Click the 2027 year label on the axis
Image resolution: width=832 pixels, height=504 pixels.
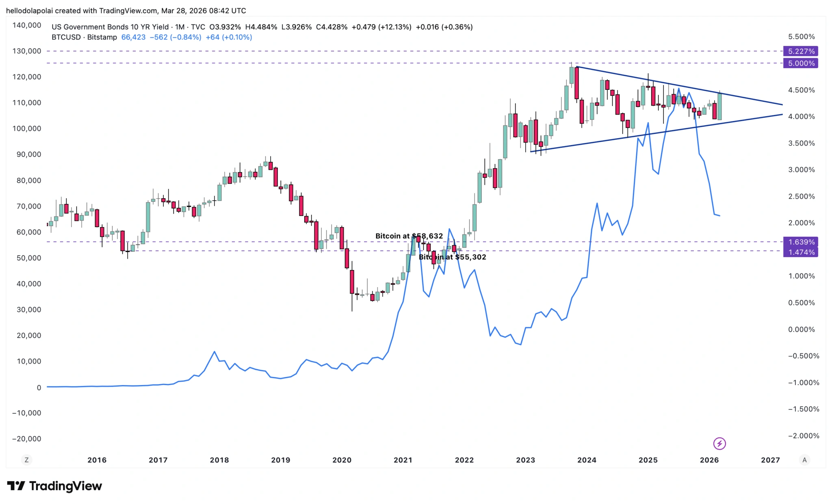(x=770, y=460)
